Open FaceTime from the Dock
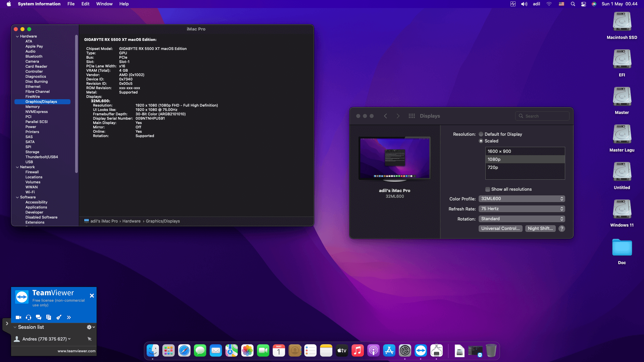Screen dimensions: 644x362 [263, 351]
